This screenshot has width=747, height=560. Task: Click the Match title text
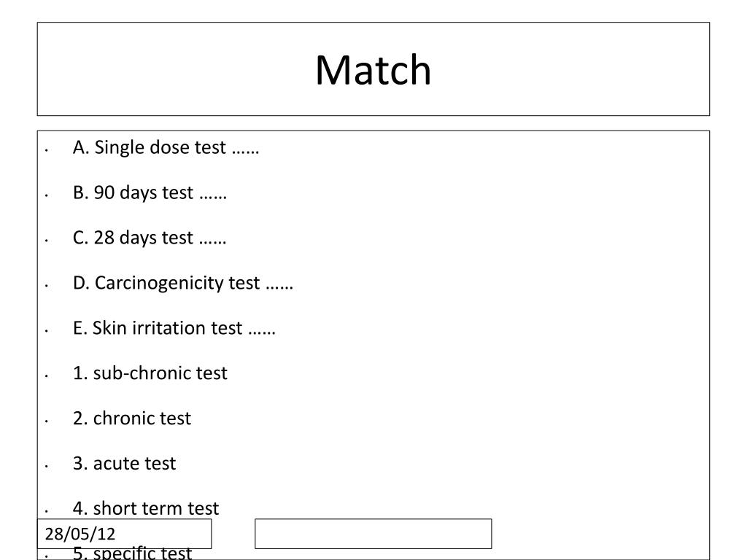(373, 70)
